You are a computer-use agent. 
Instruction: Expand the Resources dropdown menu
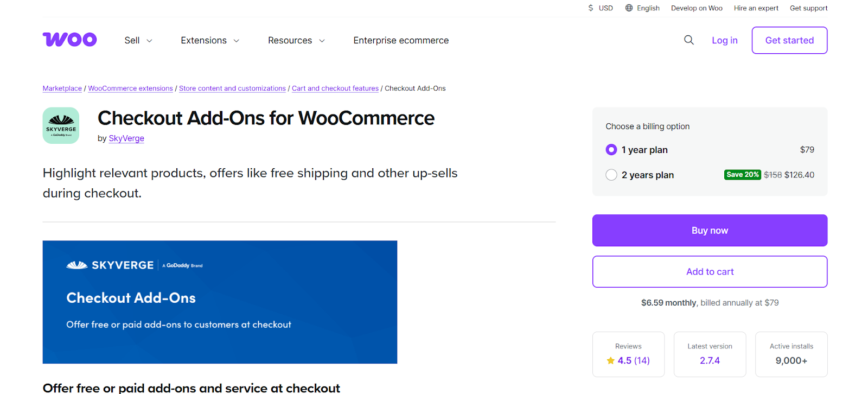pyautogui.click(x=296, y=41)
